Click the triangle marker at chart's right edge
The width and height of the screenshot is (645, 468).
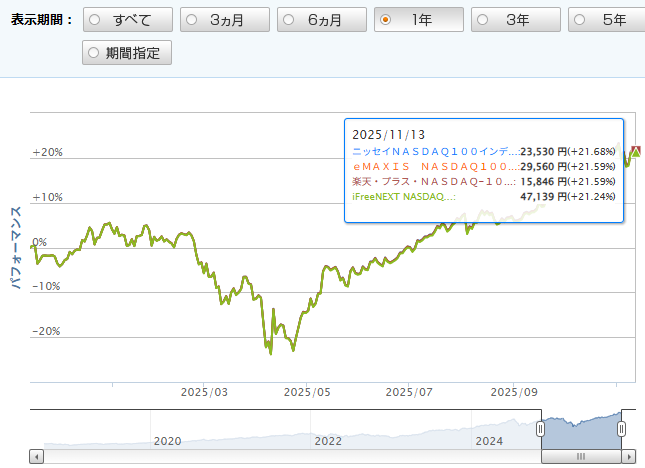coord(636,151)
